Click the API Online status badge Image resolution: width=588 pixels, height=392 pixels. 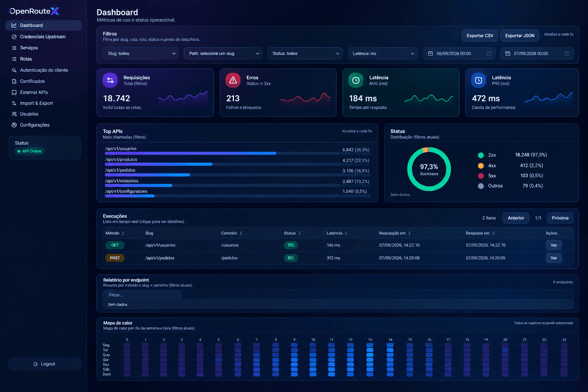click(29, 151)
